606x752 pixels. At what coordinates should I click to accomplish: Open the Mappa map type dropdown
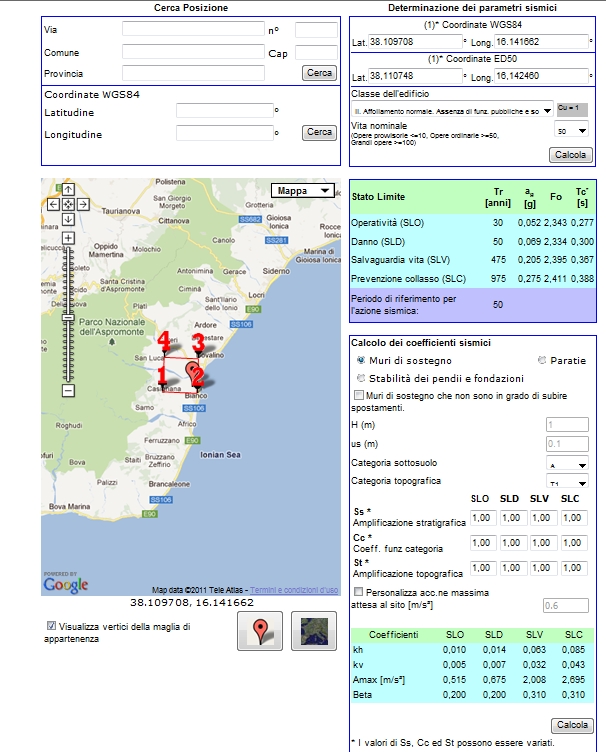303,190
